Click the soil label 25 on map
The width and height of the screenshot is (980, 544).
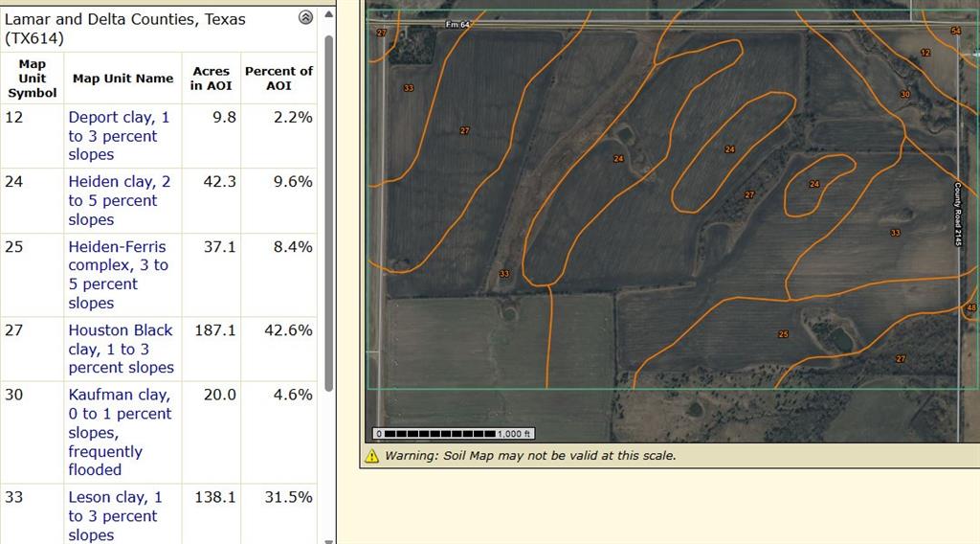click(x=784, y=334)
